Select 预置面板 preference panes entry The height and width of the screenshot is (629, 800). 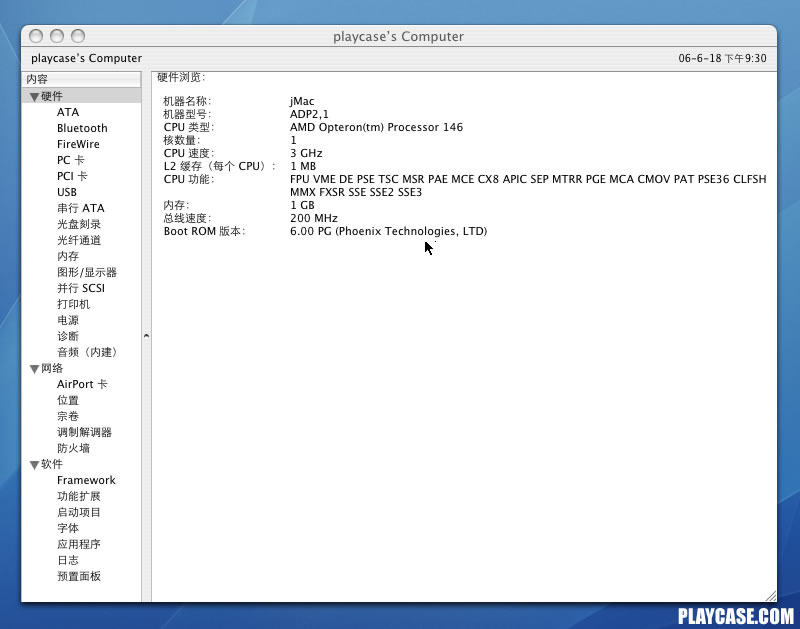[x=79, y=576]
